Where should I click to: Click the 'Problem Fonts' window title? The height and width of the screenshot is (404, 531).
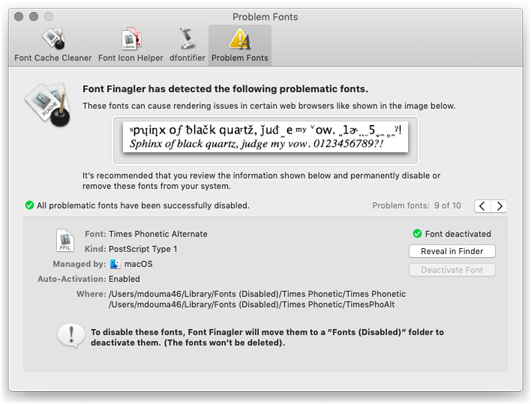265,17
